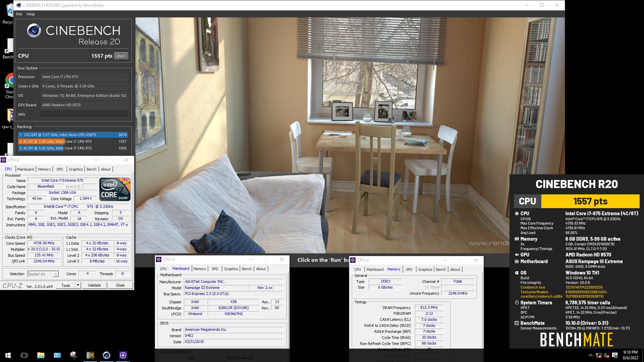
Task: Select ranking entry with score 1557
Action: click(x=73, y=141)
